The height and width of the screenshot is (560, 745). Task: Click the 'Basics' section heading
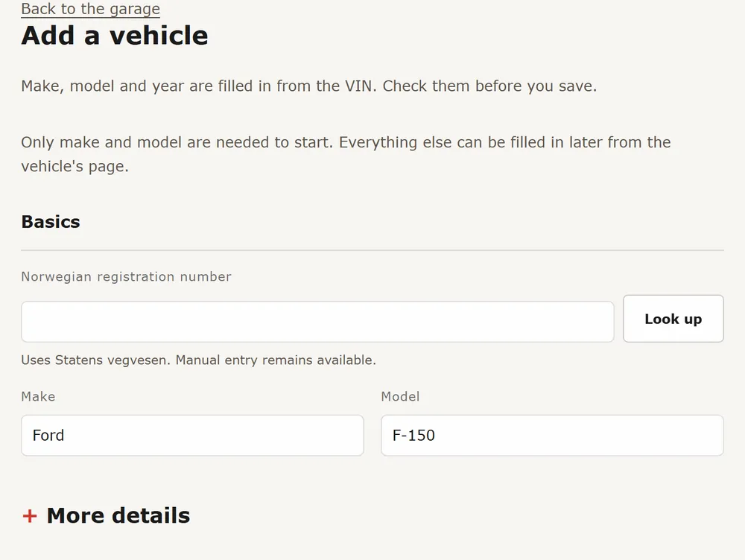point(51,222)
